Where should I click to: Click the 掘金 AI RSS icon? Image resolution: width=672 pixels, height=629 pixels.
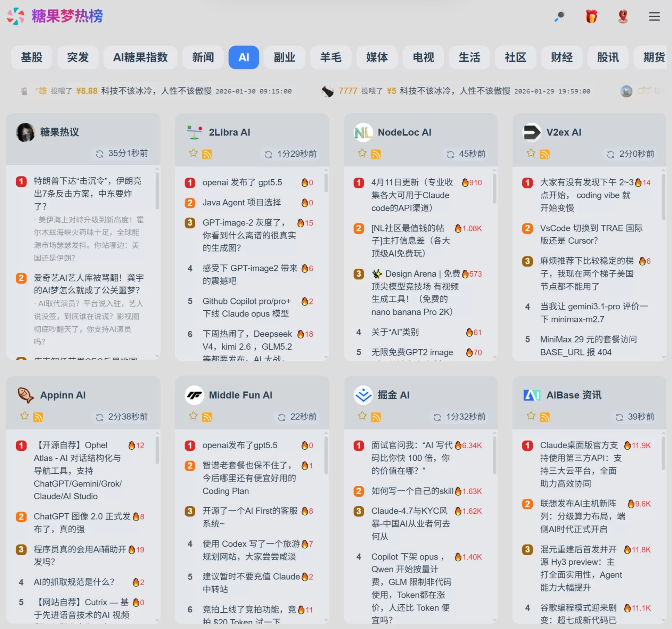point(376,417)
